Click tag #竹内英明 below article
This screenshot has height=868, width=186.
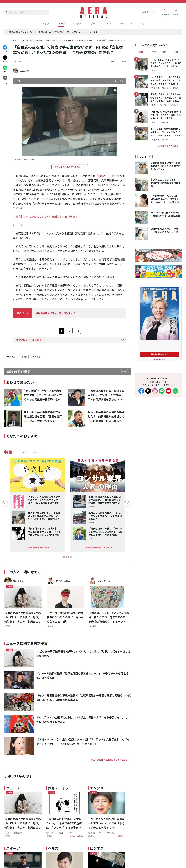click(x=36, y=357)
